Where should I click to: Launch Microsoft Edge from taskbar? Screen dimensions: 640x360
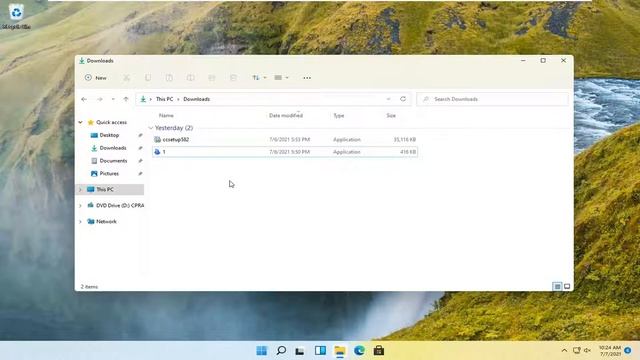click(x=359, y=351)
